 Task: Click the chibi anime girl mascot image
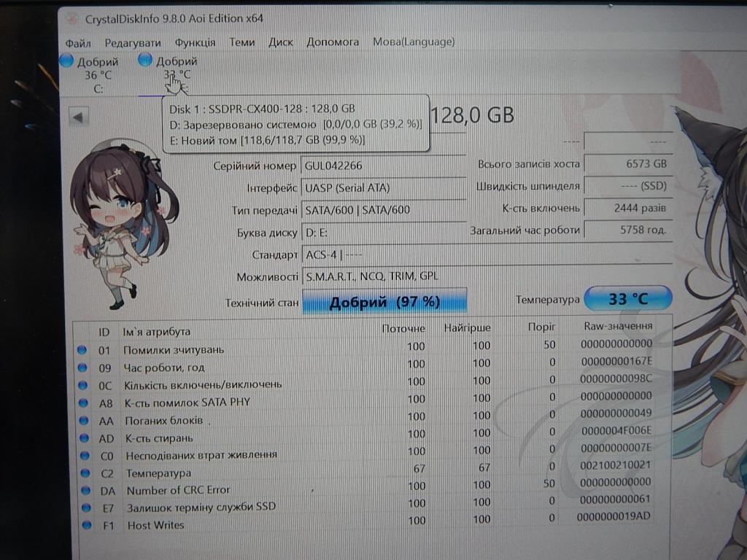(125, 224)
